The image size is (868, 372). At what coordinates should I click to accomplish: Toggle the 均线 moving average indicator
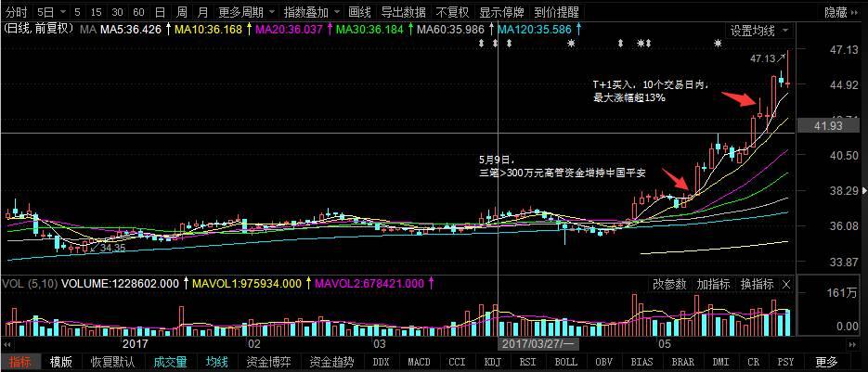(217, 362)
